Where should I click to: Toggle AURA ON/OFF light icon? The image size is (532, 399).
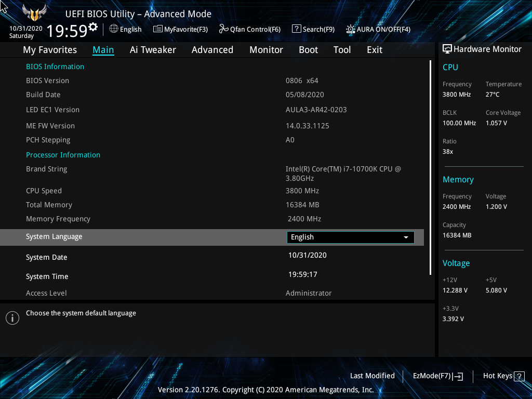coord(351,29)
